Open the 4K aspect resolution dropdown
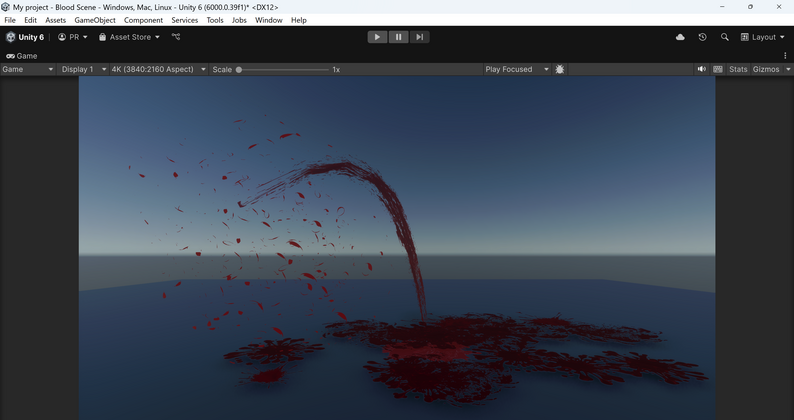794x420 pixels. 158,69
